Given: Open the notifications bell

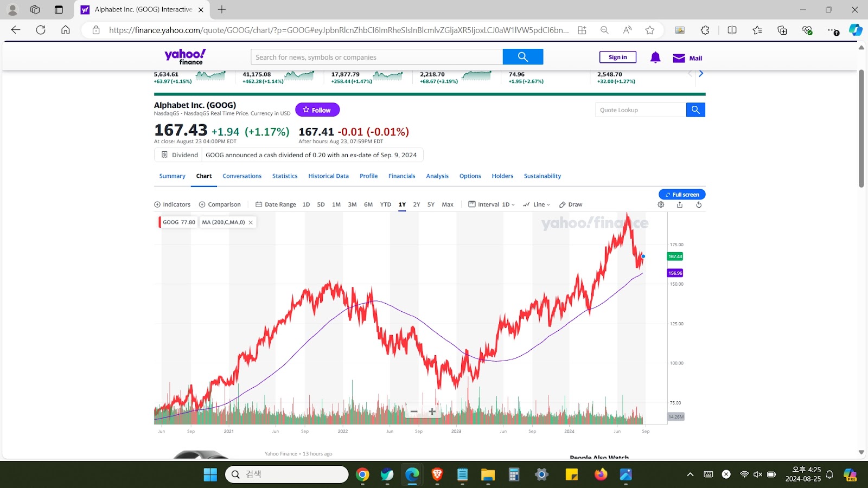Looking at the screenshot, I should [x=655, y=57].
